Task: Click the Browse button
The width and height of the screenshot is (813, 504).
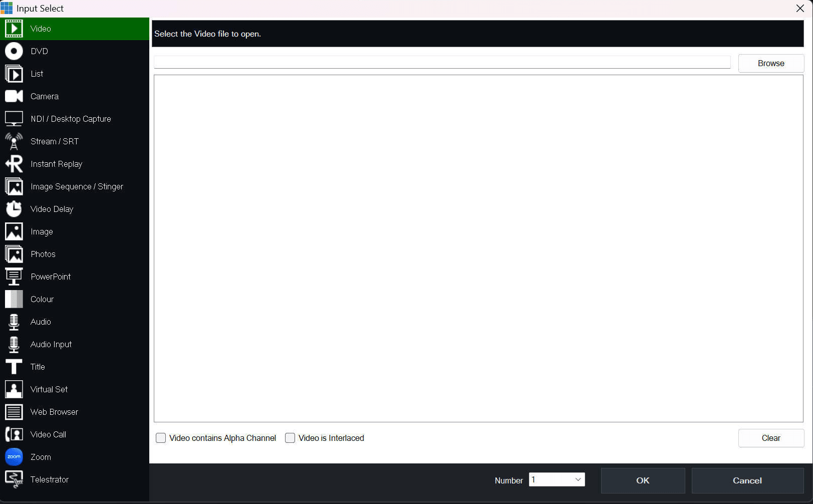Action: pyautogui.click(x=771, y=63)
